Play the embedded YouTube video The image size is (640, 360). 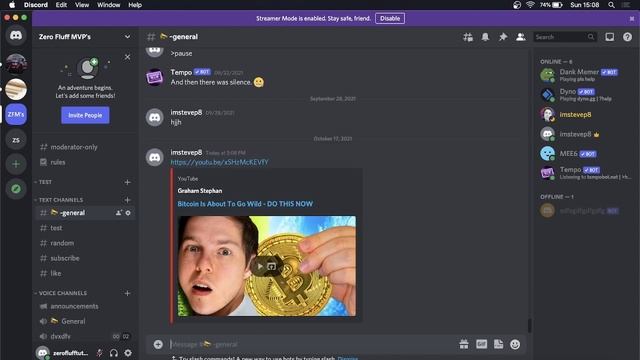[260, 266]
